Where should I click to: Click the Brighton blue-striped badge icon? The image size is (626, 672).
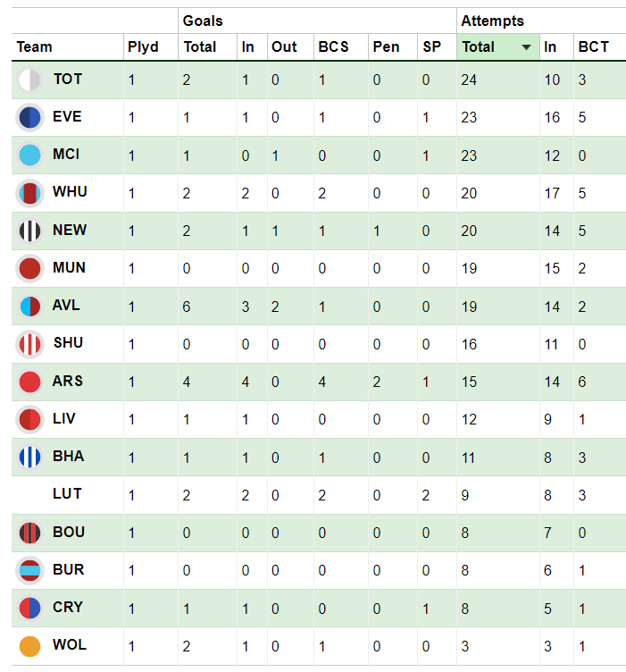(x=29, y=458)
